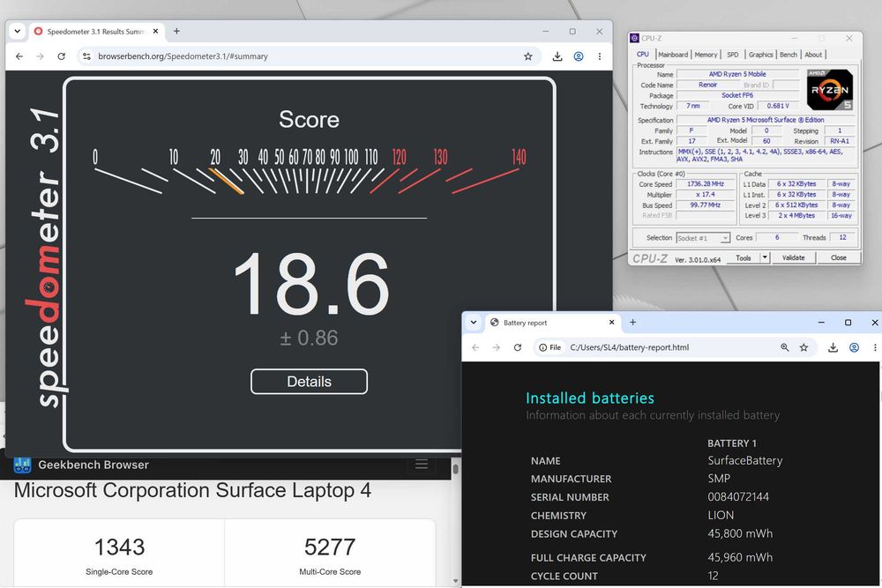Click the battery-report.html address bar

point(672,347)
